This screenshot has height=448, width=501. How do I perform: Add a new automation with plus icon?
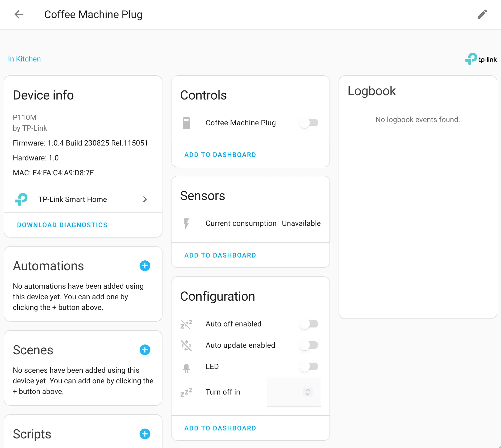[x=145, y=266]
